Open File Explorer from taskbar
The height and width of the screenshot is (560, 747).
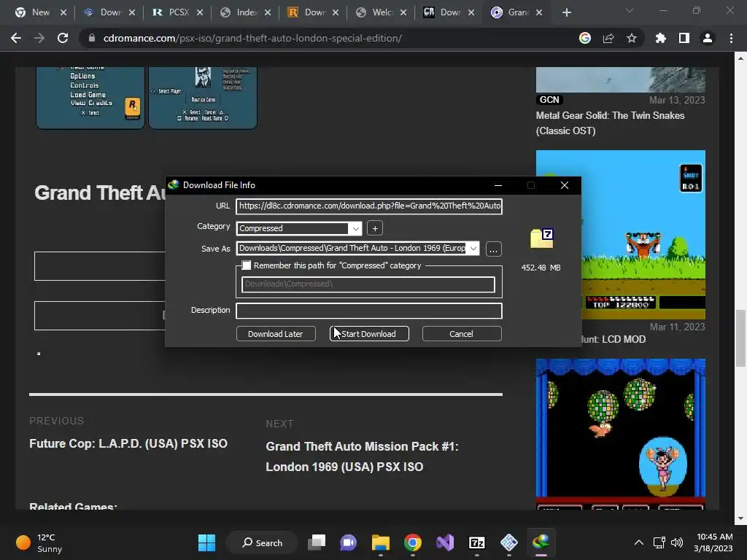tap(381, 542)
